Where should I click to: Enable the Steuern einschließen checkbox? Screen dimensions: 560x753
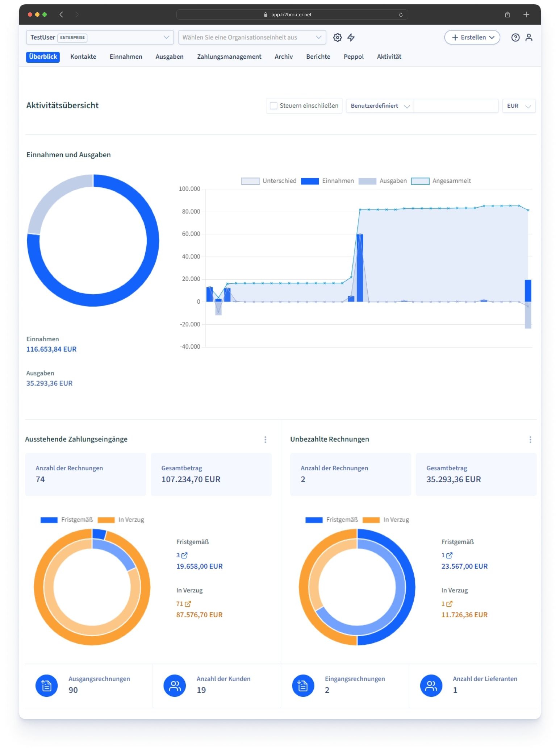click(x=273, y=105)
